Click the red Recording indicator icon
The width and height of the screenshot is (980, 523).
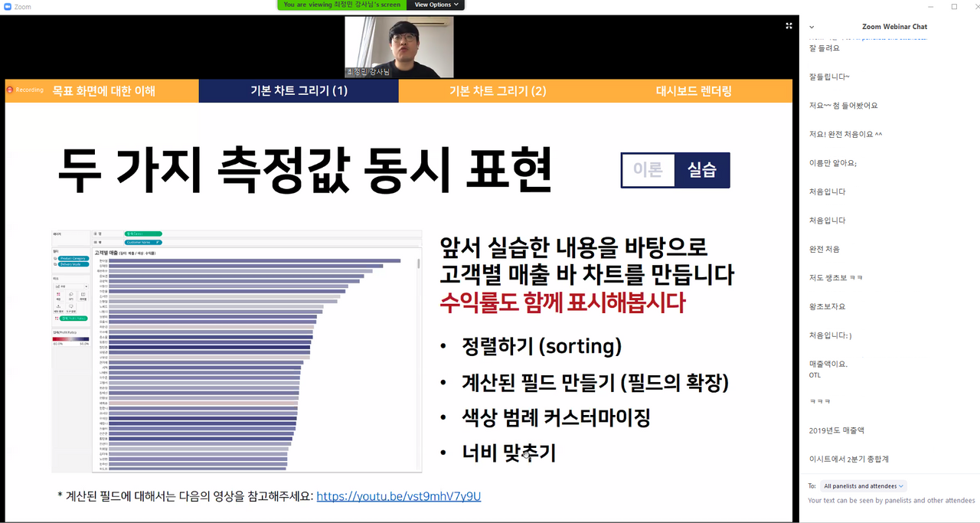tap(10, 90)
